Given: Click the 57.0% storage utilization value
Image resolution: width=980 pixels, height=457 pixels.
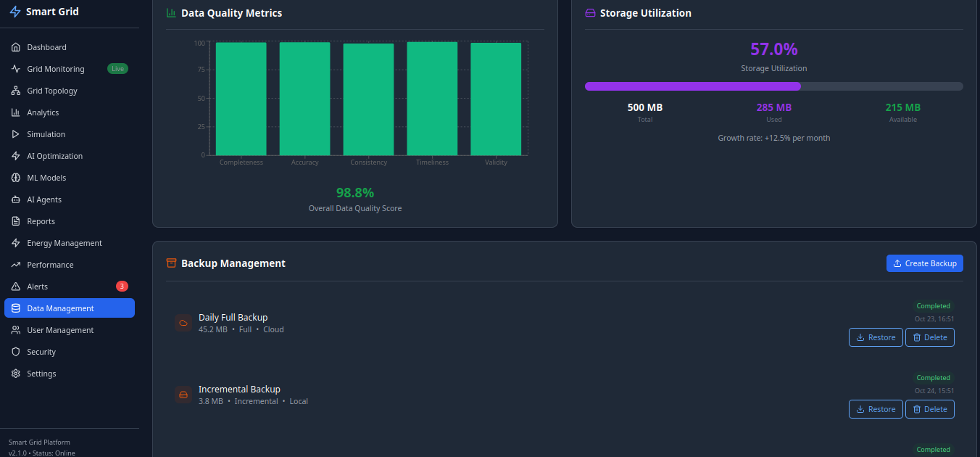Looking at the screenshot, I should click(x=774, y=49).
